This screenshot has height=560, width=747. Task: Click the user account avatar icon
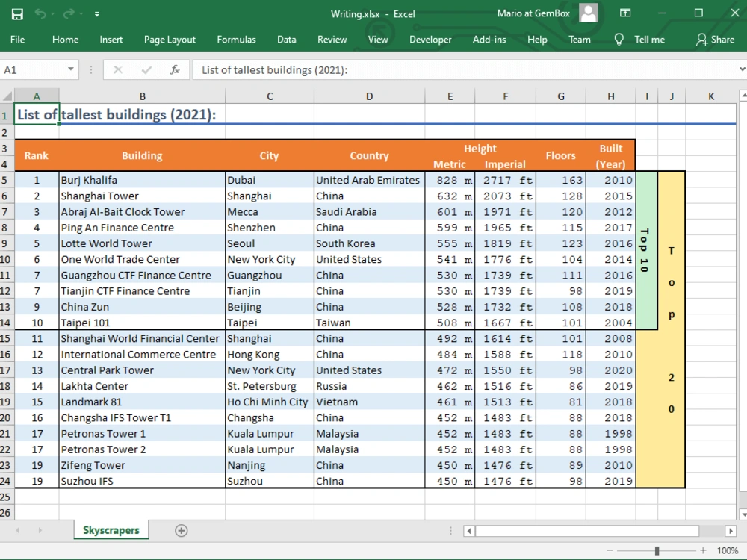pos(589,13)
